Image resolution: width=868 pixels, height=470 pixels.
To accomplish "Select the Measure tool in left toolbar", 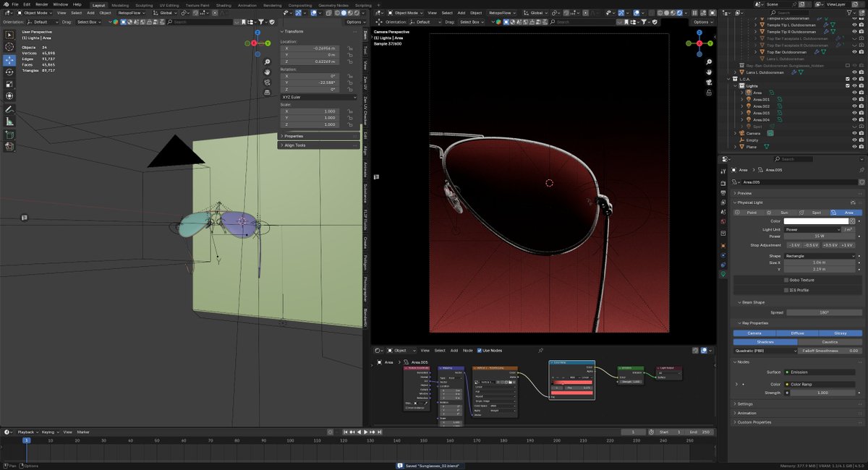I will [x=9, y=121].
